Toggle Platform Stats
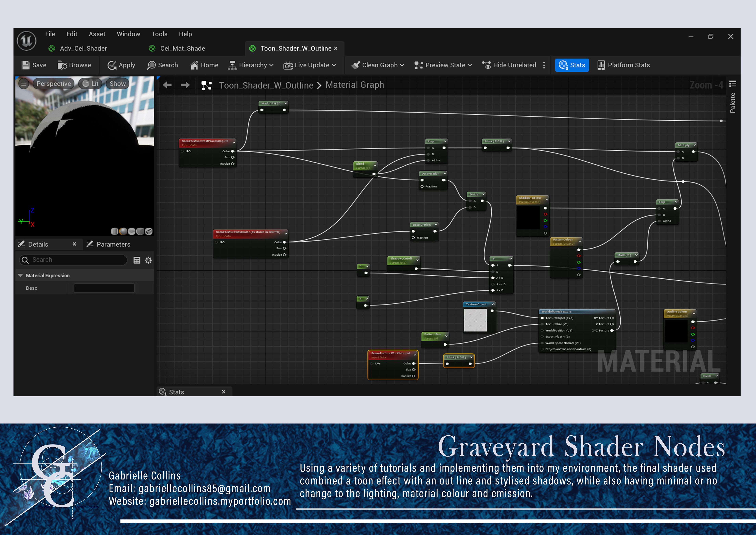This screenshot has width=756, height=535. tap(624, 65)
